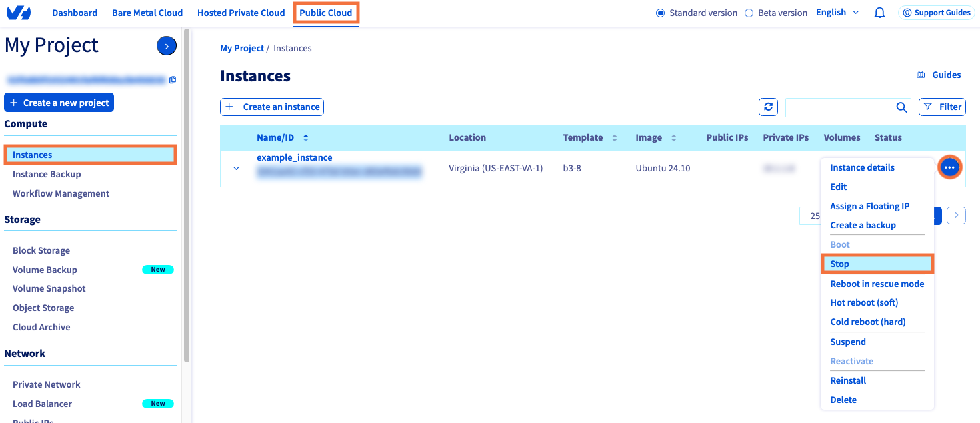Choose Hot reboot (soft)
Image resolution: width=980 pixels, height=423 pixels.
click(x=864, y=302)
